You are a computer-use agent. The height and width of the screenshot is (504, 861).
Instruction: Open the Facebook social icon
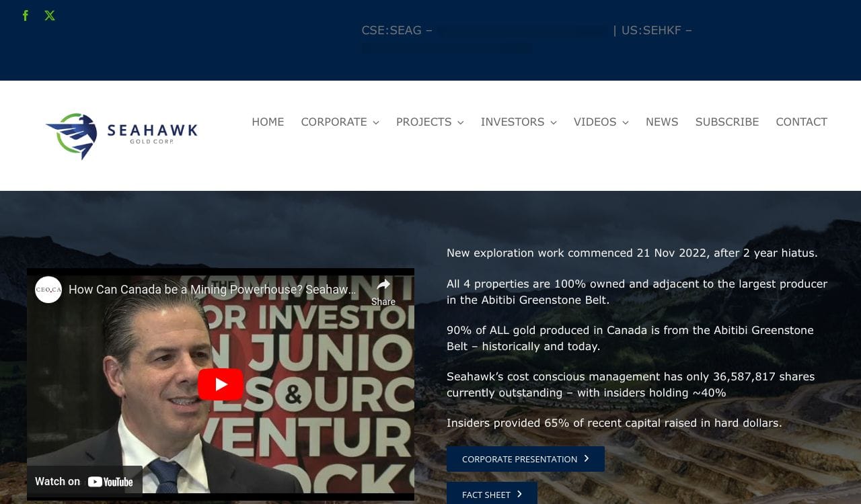[x=26, y=15]
